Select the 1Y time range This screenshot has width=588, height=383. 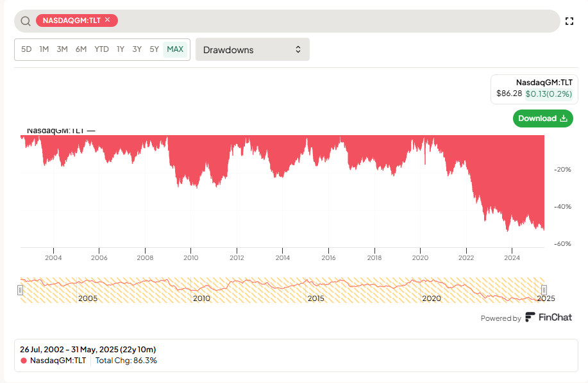pos(121,49)
